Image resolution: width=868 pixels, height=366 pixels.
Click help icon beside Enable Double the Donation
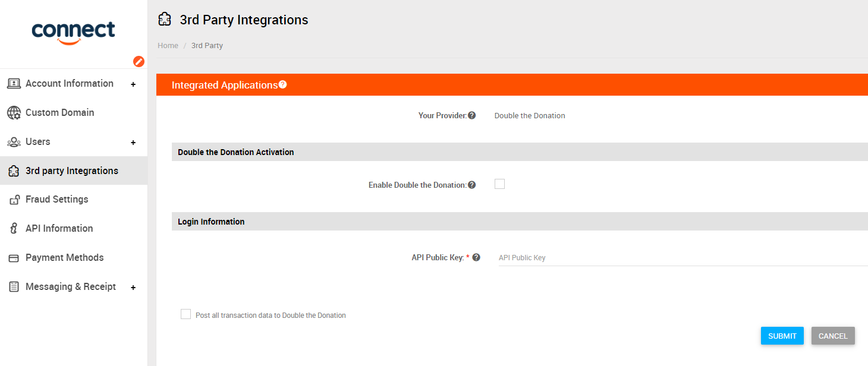(471, 185)
